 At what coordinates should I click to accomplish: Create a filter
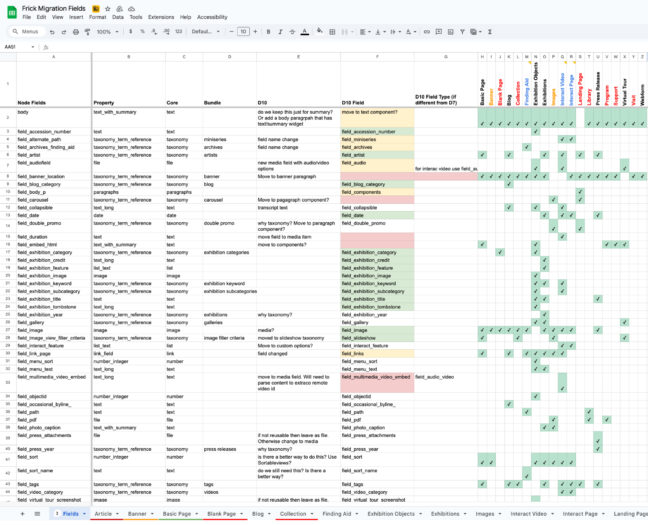coord(462,32)
